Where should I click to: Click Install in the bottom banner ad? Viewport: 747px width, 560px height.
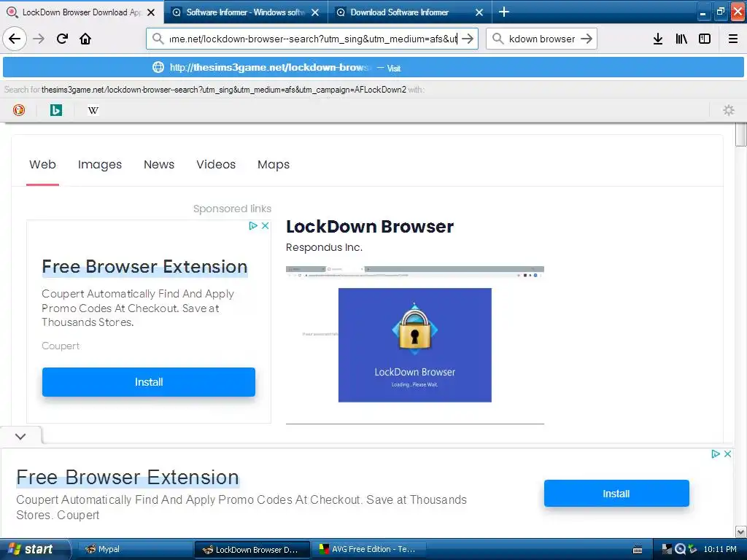pos(616,494)
